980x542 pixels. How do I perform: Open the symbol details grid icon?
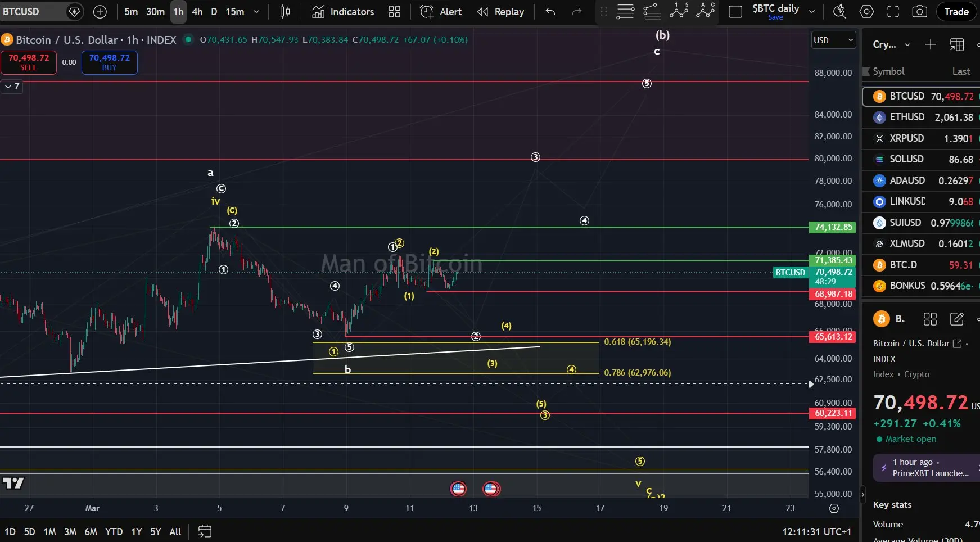[x=930, y=319]
